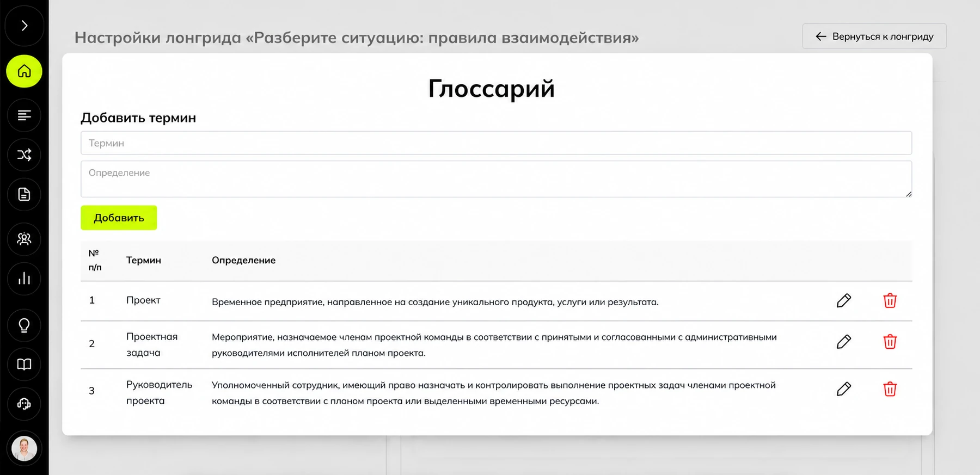Select the Проектная задача term cell

click(x=152, y=344)
